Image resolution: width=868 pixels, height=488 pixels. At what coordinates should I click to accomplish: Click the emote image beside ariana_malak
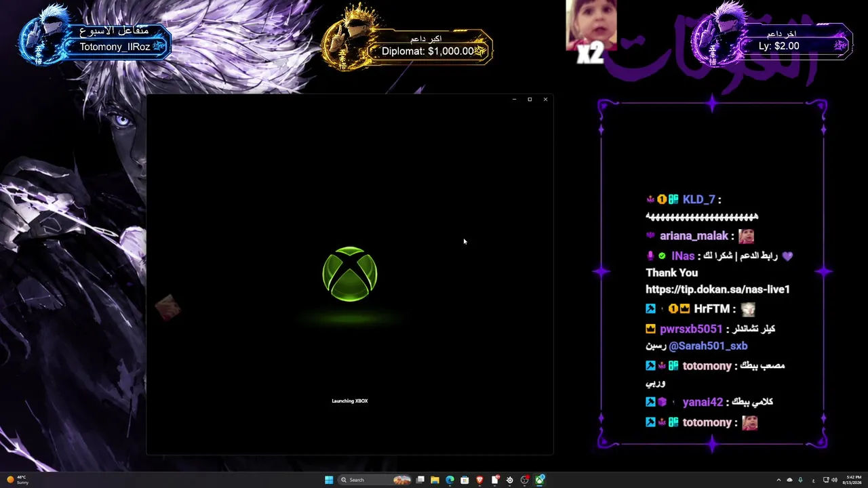click(747, 236)
